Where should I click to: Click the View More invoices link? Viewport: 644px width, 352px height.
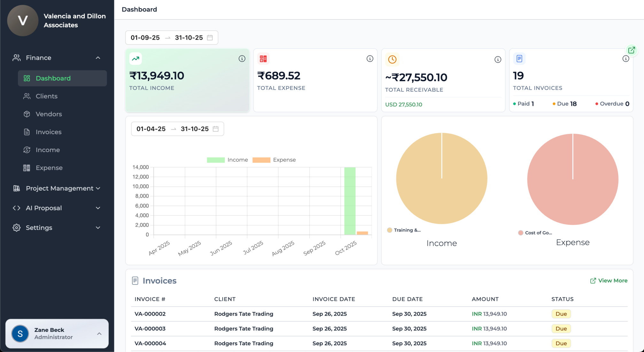608,280
